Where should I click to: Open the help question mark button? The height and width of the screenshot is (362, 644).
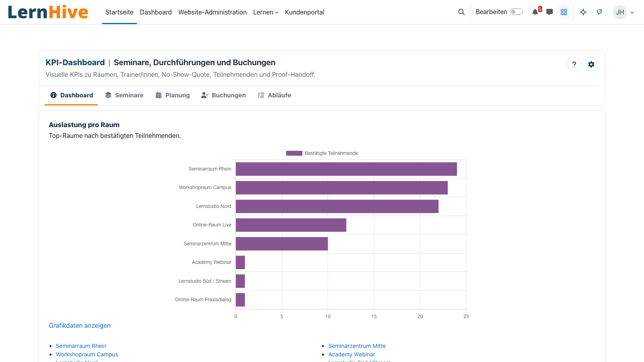click(x=574, y=64)
